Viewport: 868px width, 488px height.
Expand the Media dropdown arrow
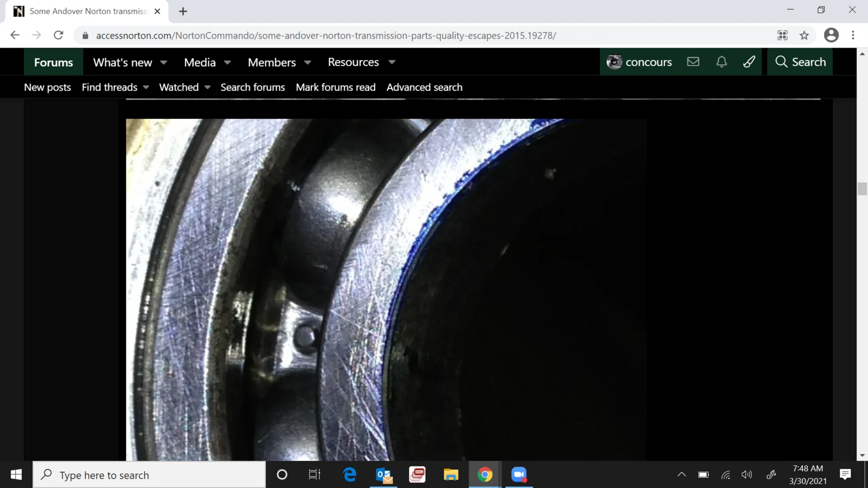click(228, 62)
